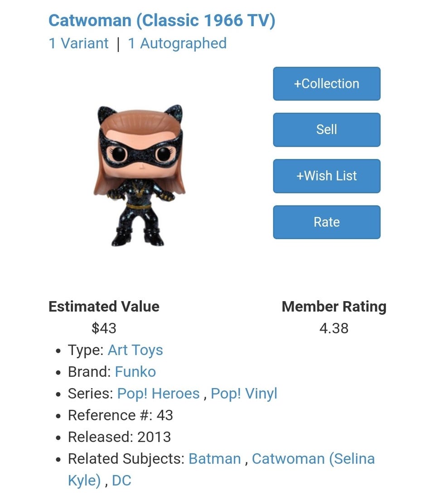The width and height of the screenshot is (435, 504).
Task: Open the 1 Autographed link
Action: 177,43
